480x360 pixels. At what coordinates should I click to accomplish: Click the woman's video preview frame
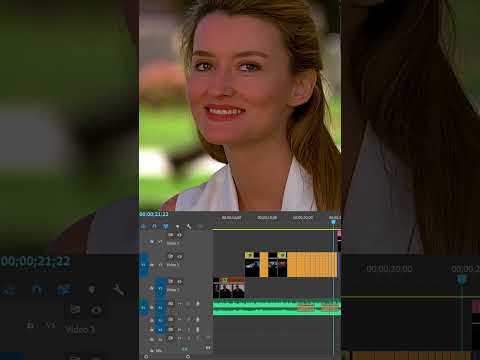click(x=240, y=105)
